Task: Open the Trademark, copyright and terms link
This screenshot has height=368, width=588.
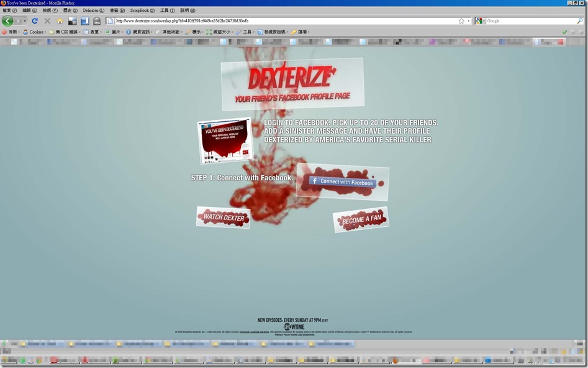Action: pyautogui.click(x=254, y=332)
